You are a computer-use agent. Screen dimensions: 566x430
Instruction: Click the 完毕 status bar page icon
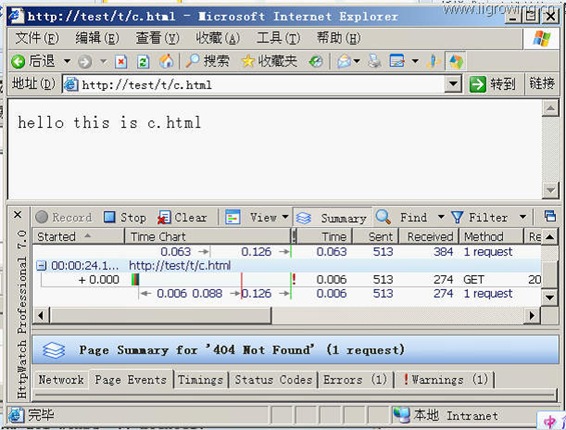tap(16, 415)
